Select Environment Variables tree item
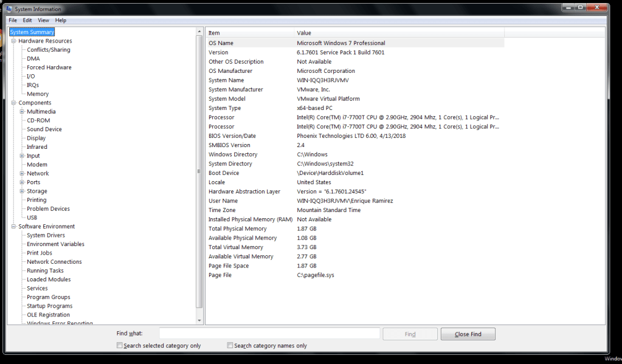This screenshot has width=622, height=364. click(55, 244)
